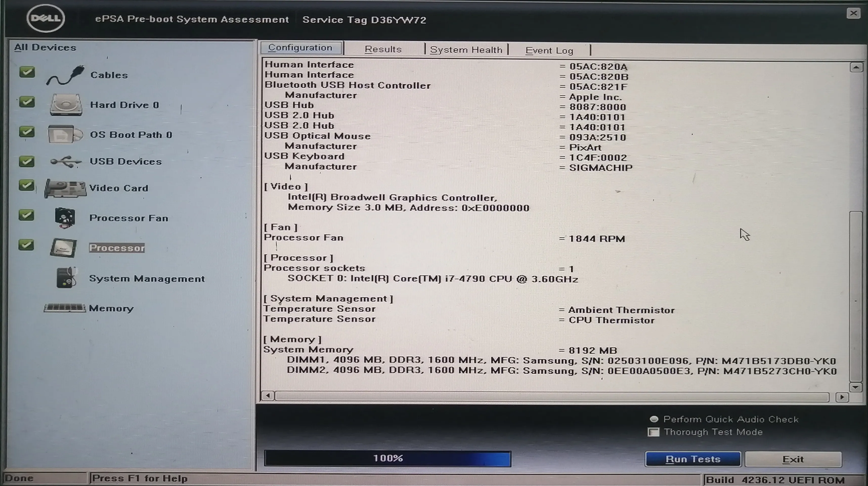
Task: Click the scroll down arrow
Action: tap(856, 387)
